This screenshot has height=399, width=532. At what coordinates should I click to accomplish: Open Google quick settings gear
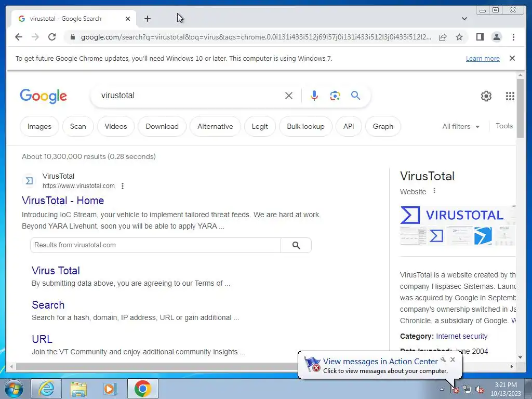486,96
